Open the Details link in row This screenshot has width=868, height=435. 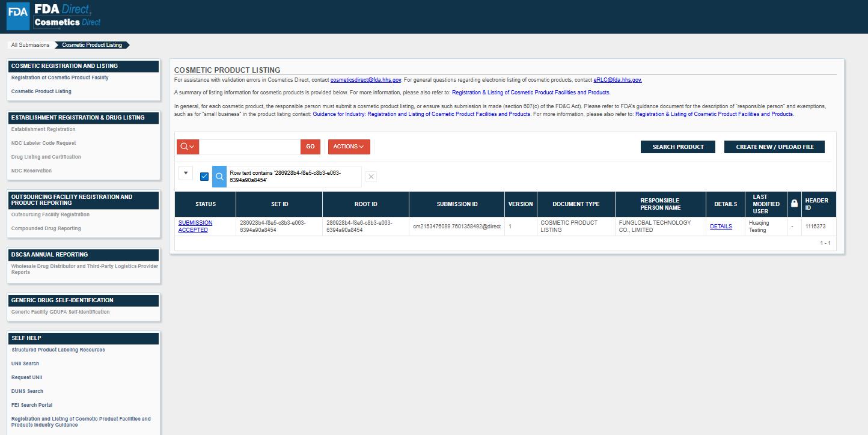(721, 227)
